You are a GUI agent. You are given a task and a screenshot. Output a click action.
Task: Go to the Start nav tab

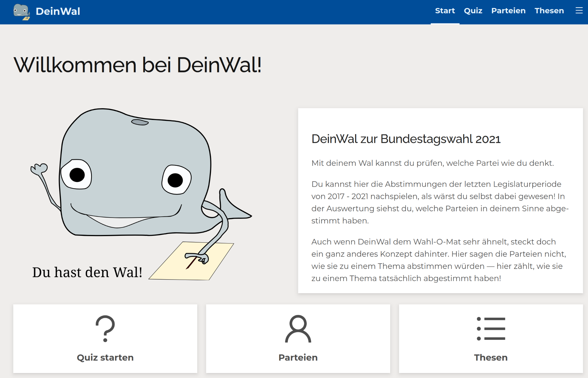pos(445,11)
